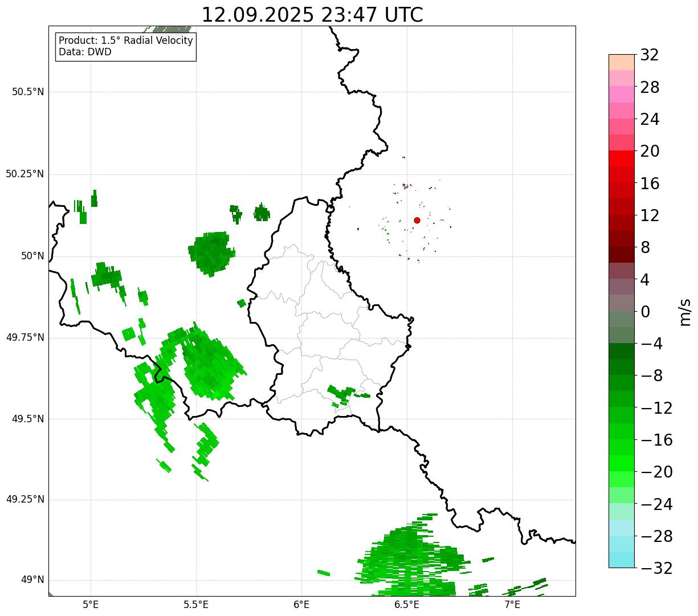Click the red radar station marker
This screenshot has height=616, width=698.
click(417, 220)
